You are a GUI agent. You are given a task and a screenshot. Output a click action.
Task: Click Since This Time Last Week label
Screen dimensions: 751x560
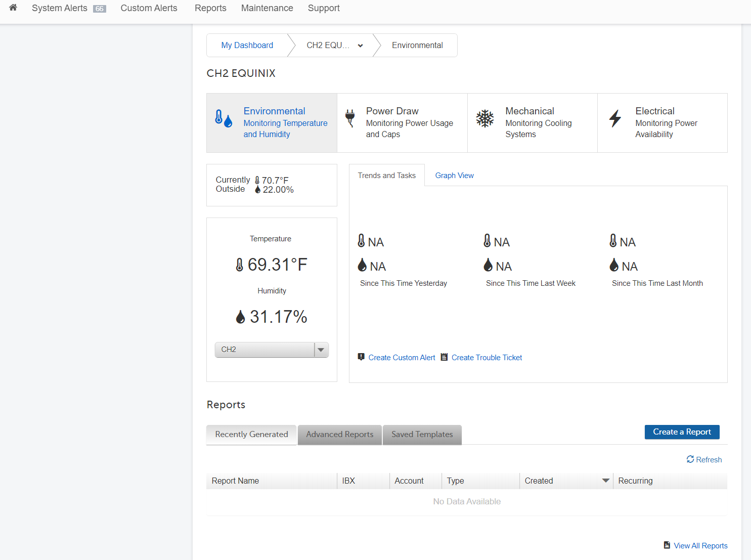tap(531, 283)
